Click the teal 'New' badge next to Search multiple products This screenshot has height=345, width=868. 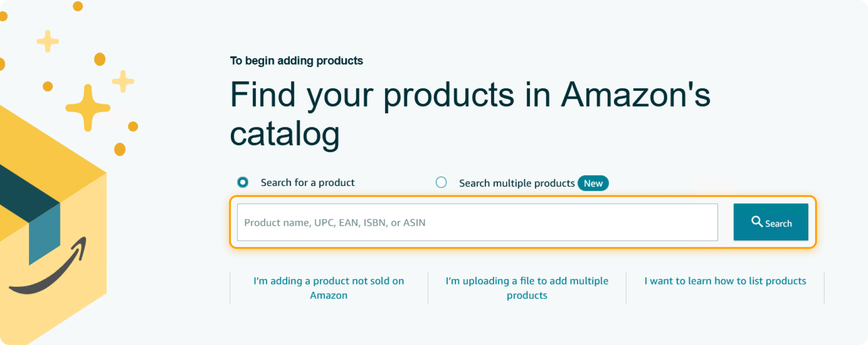coord(593,183)
